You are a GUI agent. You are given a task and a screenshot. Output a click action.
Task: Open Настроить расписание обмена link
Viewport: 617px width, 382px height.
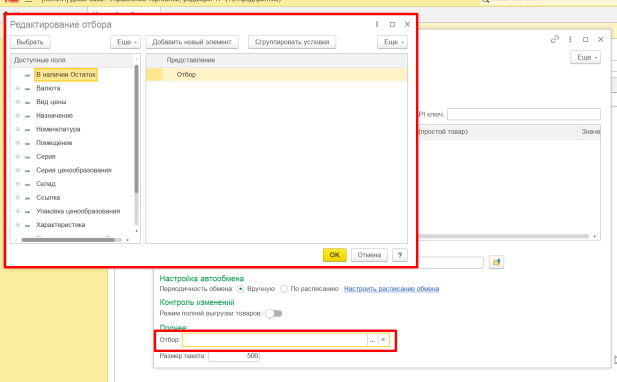pos(392,289)
